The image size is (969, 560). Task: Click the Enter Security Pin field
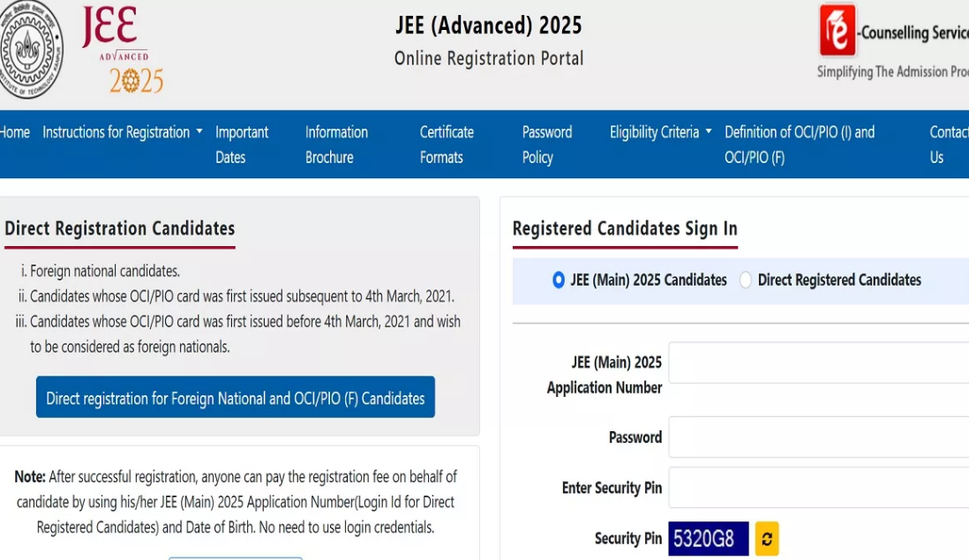click(x=818, y=488)
